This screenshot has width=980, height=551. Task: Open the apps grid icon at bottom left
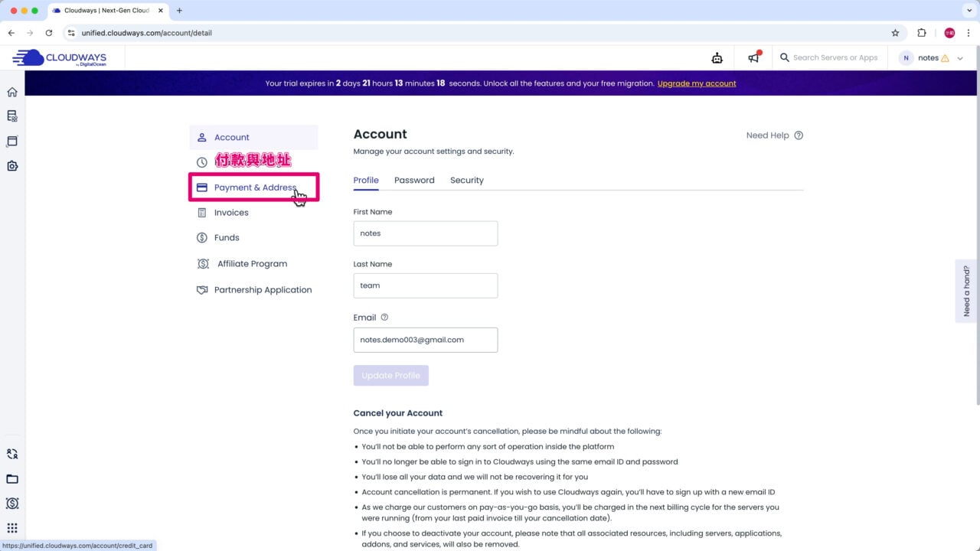point(12,528)
